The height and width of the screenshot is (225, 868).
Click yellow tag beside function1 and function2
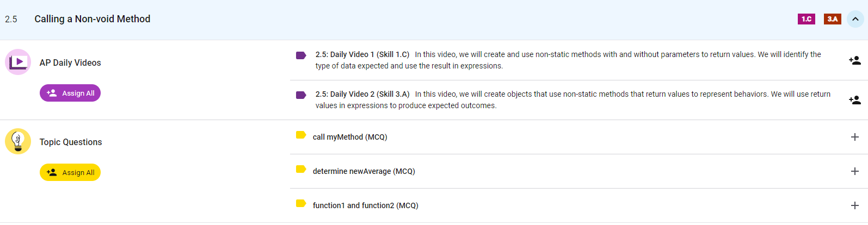(x=301, y=203)
